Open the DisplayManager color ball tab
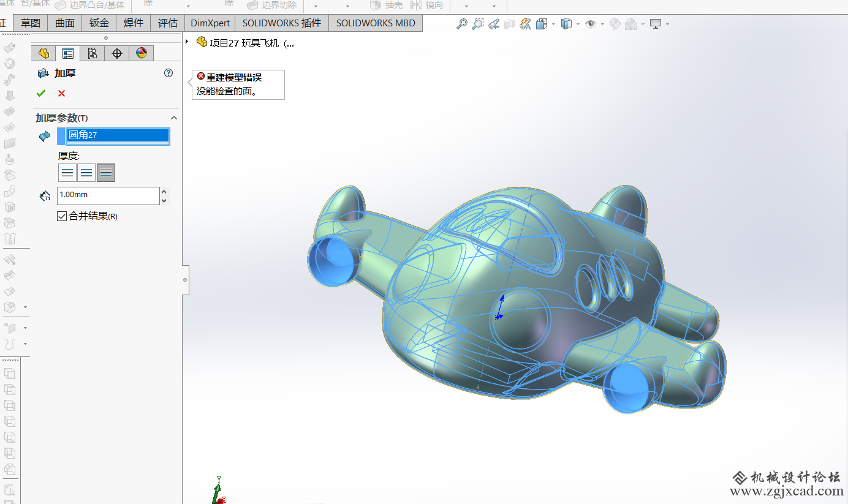Screen dimensions: 848x504 (142, 53)
